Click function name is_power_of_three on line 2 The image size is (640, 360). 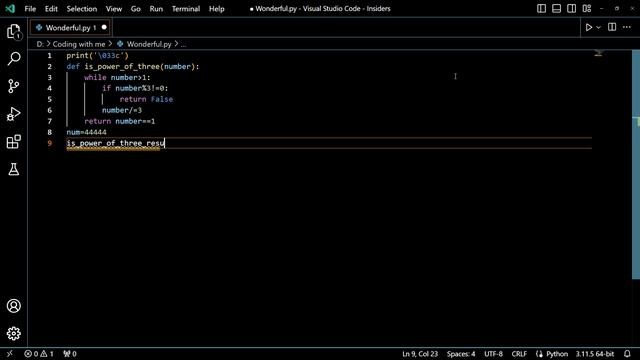point(122,67)
